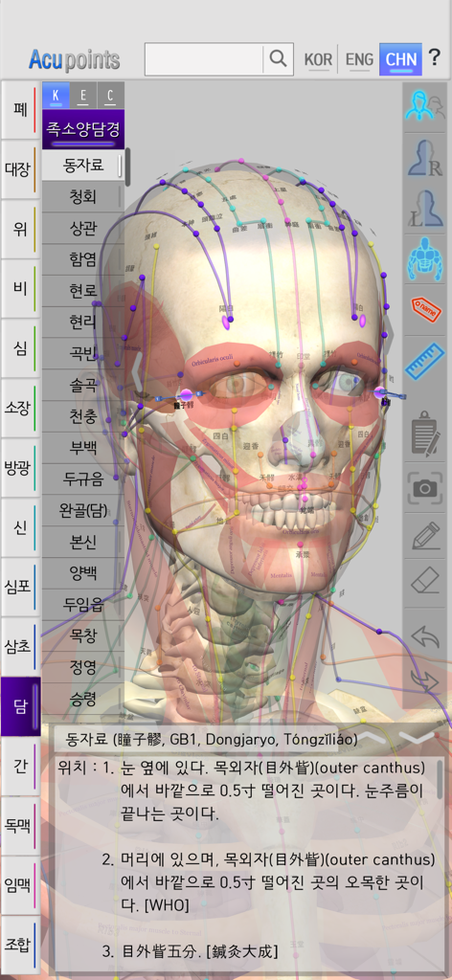Select the active 담 meridian tab

[20, 706]
